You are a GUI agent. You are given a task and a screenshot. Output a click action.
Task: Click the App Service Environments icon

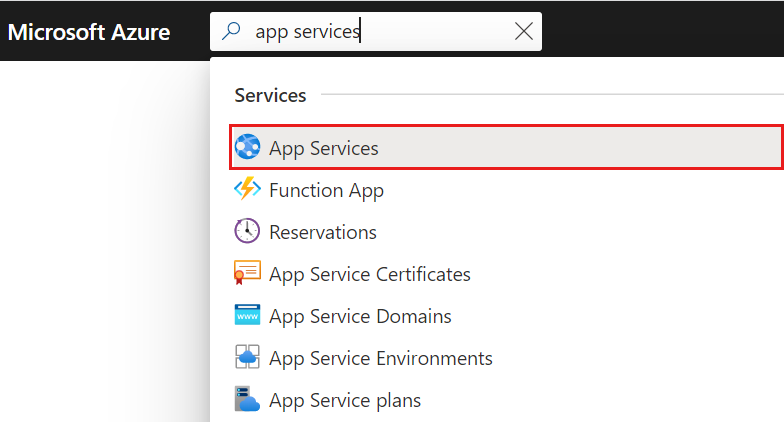point(247,358)
